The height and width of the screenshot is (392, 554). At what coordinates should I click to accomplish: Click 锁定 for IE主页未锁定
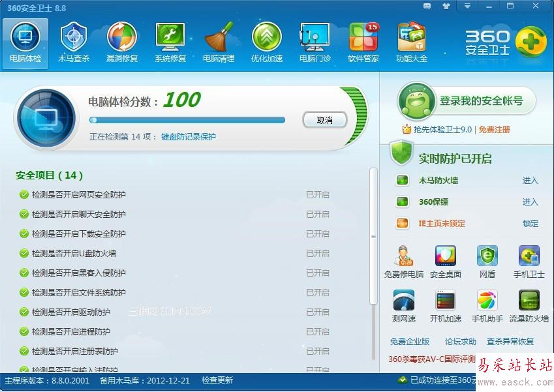[x=530, y=224]
